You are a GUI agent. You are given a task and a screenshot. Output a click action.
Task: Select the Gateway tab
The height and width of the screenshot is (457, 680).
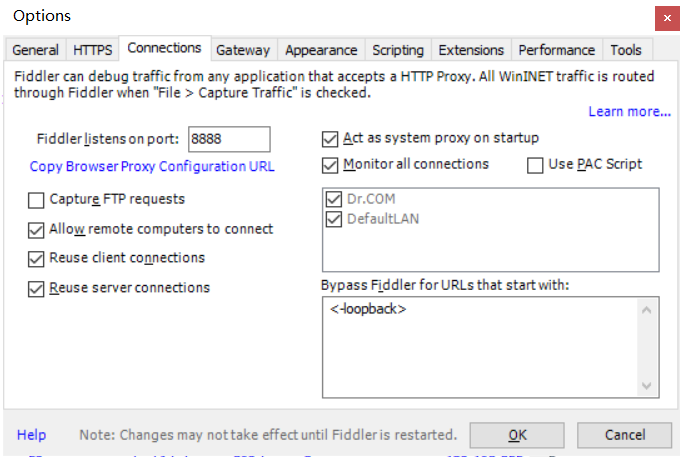(243, 50)
